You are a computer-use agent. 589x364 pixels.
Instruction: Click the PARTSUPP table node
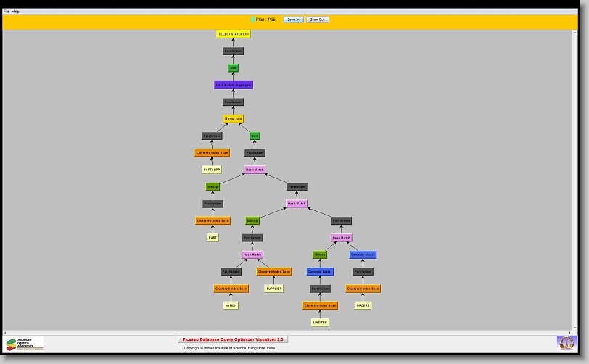pos(211,170)
